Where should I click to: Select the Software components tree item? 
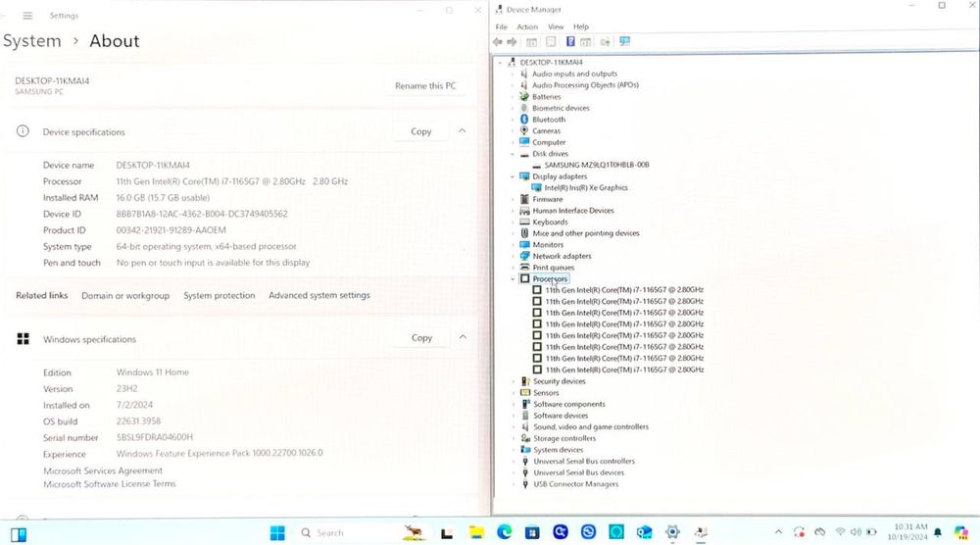[569, 405]
